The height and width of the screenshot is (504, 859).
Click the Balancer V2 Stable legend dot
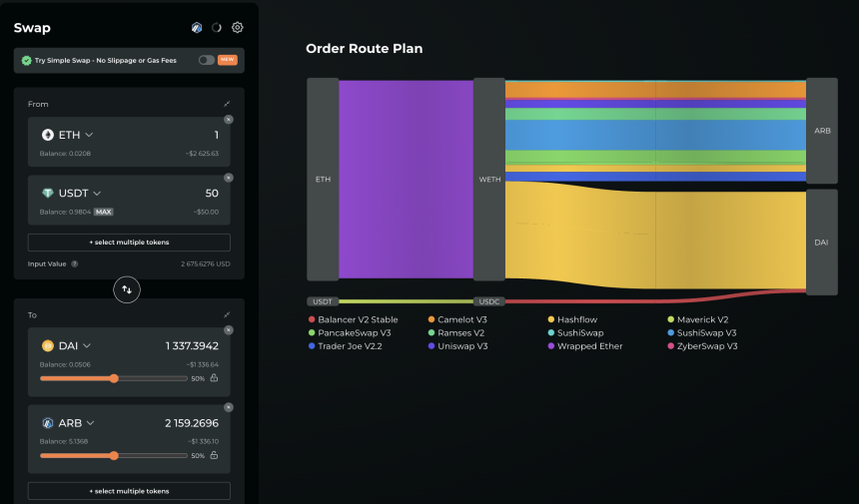click(312, 319)
